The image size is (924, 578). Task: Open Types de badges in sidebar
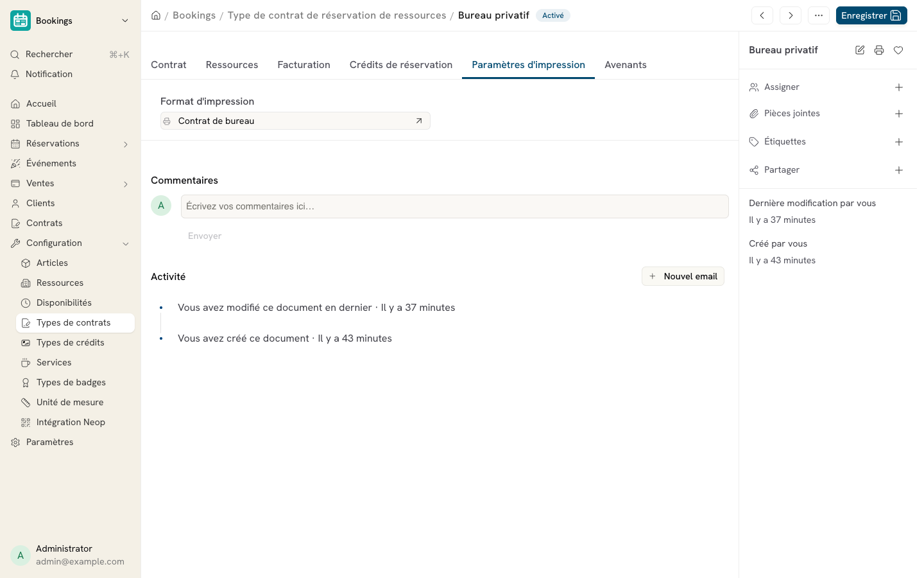tap(75, 382)
